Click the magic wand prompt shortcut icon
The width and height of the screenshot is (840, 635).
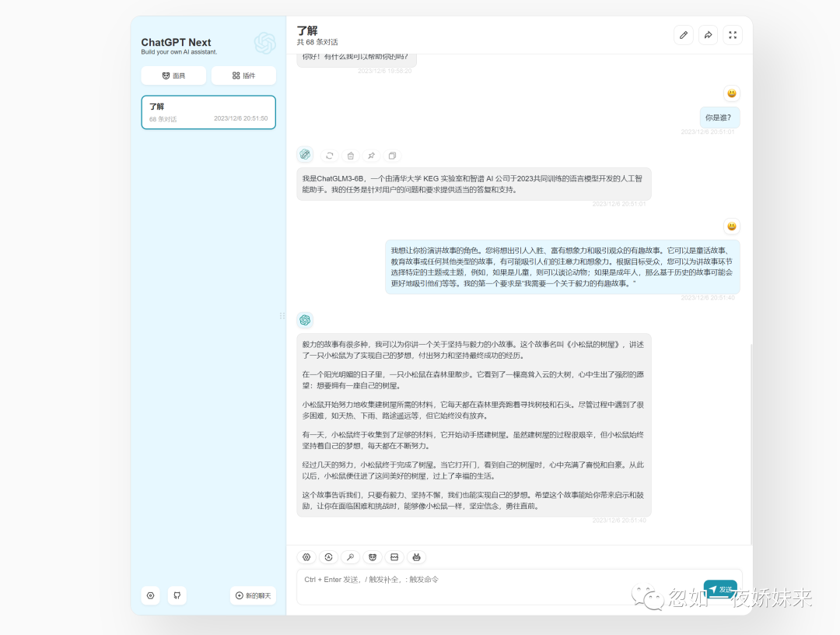pos(350,557)
